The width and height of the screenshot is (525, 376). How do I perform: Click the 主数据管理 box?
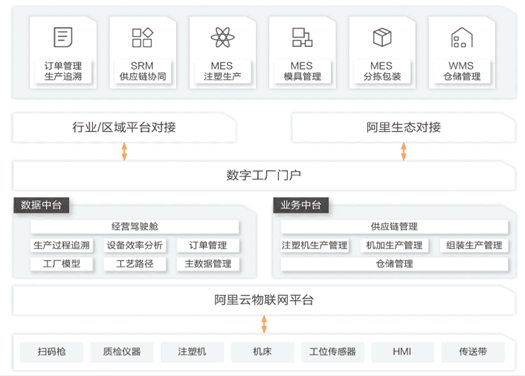pos(208,264)
